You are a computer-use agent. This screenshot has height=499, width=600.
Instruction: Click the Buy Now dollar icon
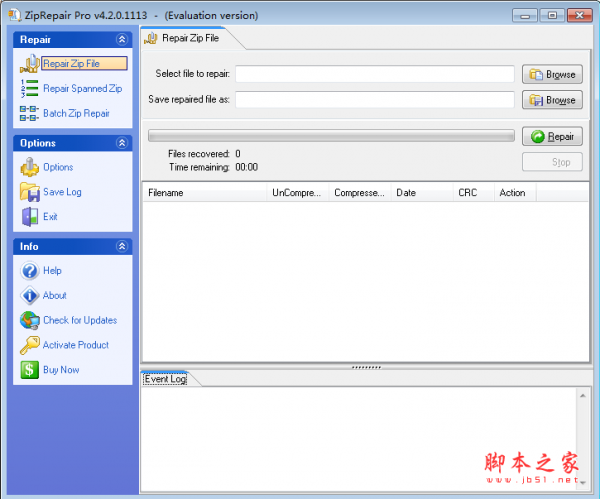(29, 370)
